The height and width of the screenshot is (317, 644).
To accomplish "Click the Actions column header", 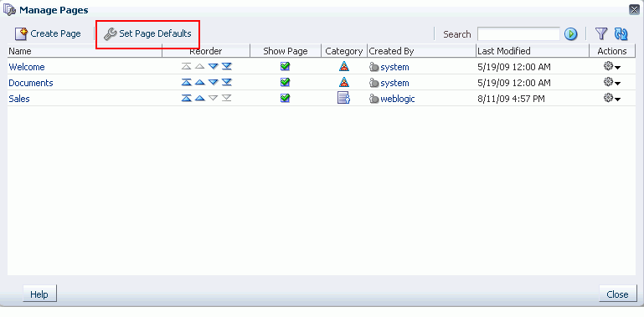I will (612, 51).
